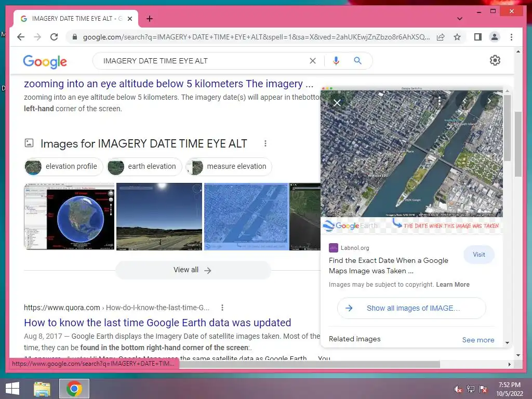Viewport: 532px width, 399px height.
Task: Open Chrome side panel
Action: click(478, 37)
